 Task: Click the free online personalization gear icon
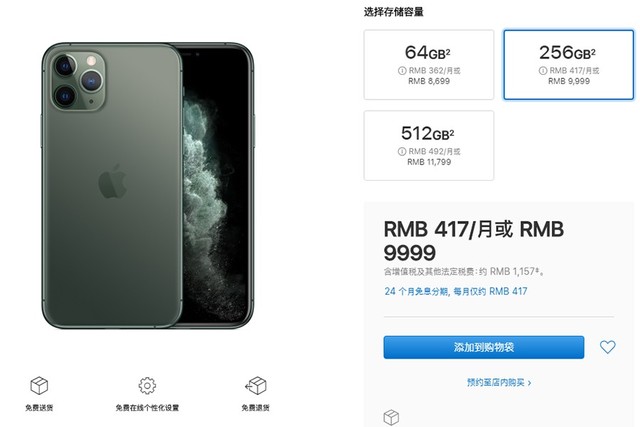[x=147, y=385]
